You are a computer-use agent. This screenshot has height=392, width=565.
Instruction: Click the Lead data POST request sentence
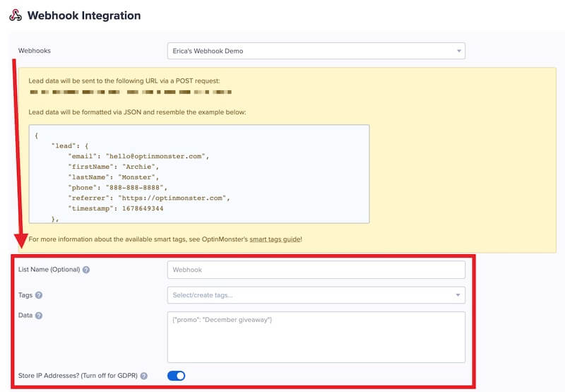[124, 81]
